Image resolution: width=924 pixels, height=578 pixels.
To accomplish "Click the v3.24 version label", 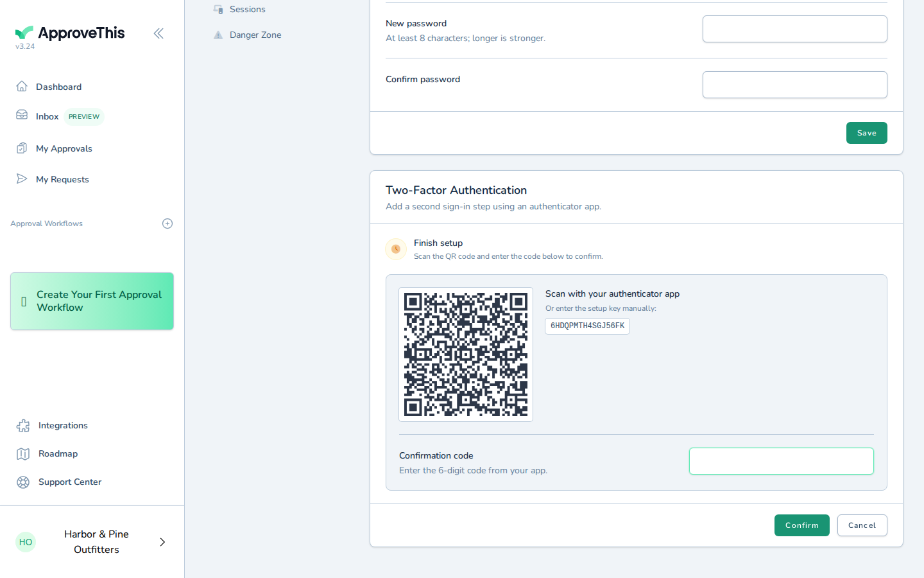I will click(x=25, y=46).
